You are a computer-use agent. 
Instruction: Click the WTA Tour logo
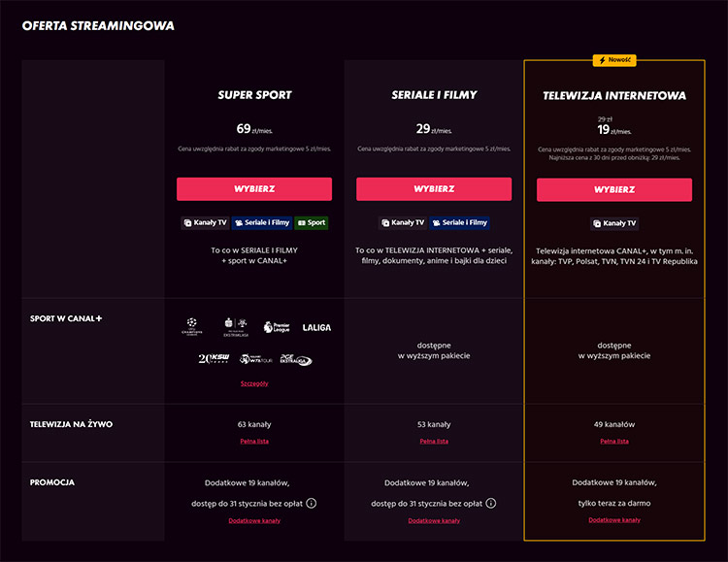tap(253, 360)
